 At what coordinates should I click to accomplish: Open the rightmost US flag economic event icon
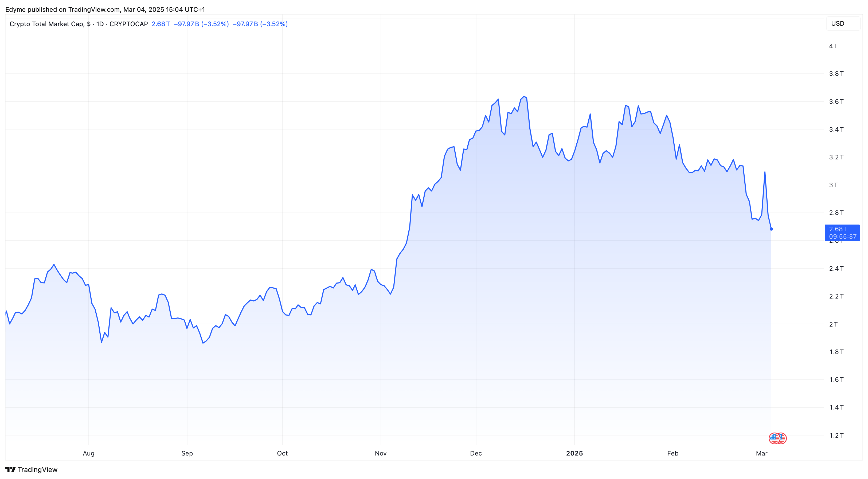tap(782, 438)
